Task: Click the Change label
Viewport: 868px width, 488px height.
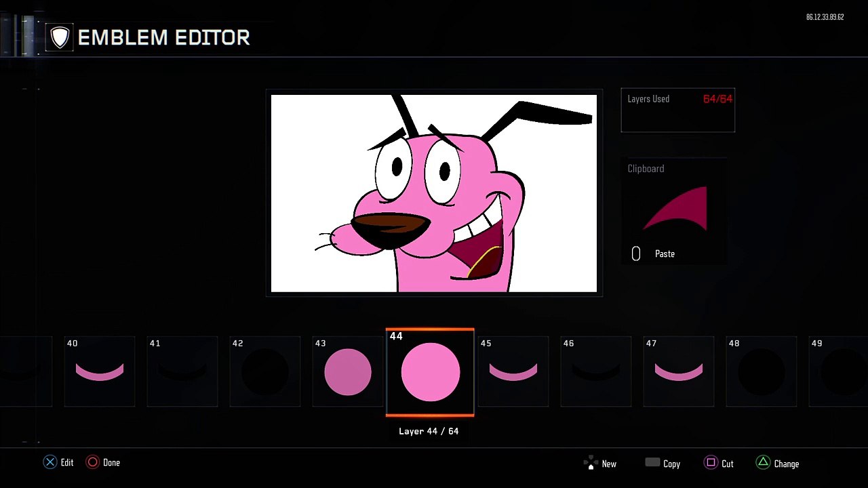Action: [787, 464]
